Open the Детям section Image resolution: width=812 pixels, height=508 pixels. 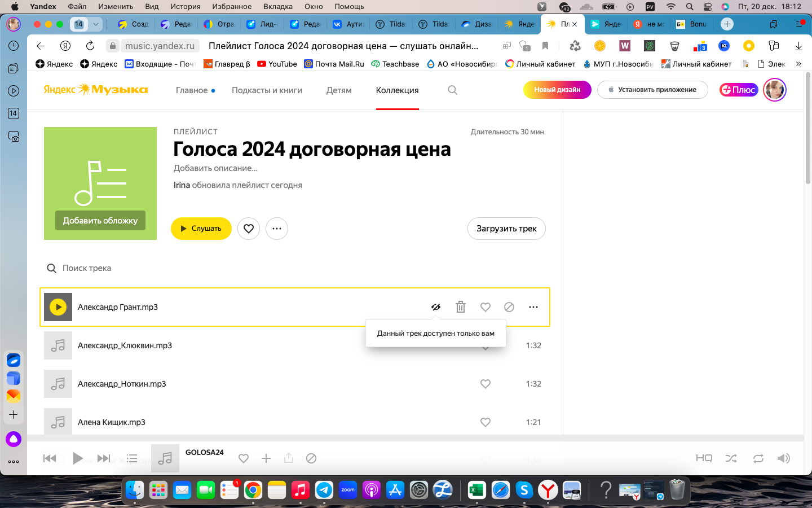tap(339, 90)
